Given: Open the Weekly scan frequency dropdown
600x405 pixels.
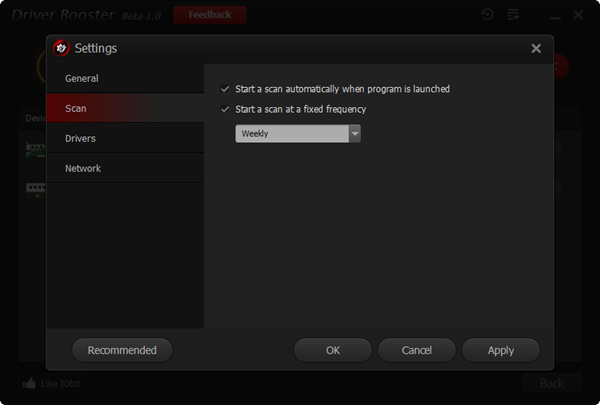Looking at the screenshot, I should click(x=298, y=134).
